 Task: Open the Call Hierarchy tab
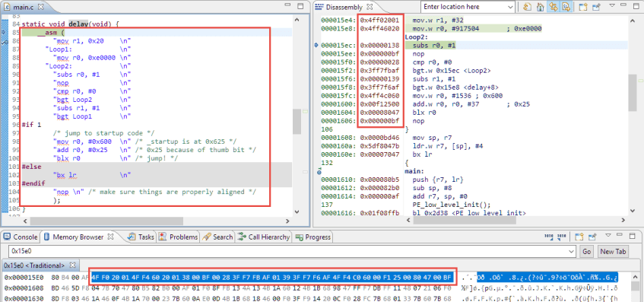[264, 237]
